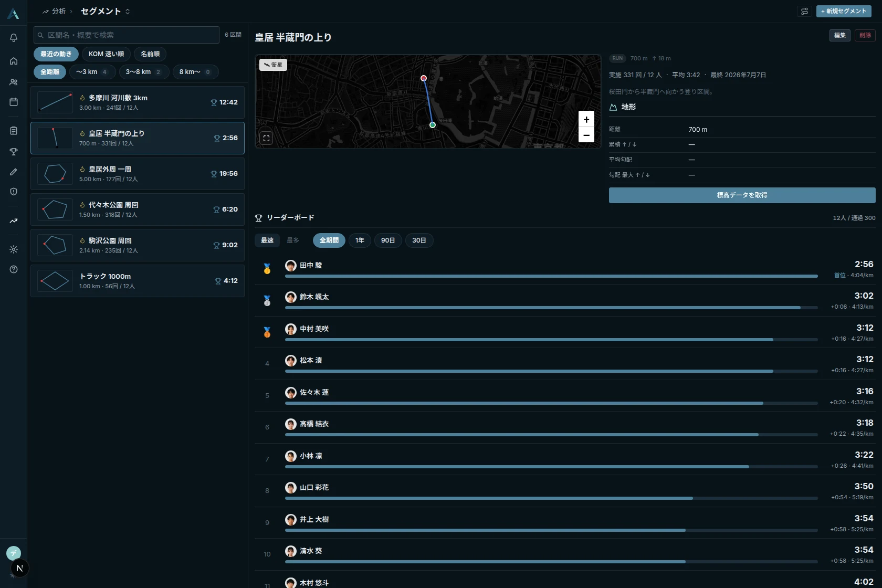Click progress bar of 佐々木 蓮

pyautogui.click(x=551, y=403)
